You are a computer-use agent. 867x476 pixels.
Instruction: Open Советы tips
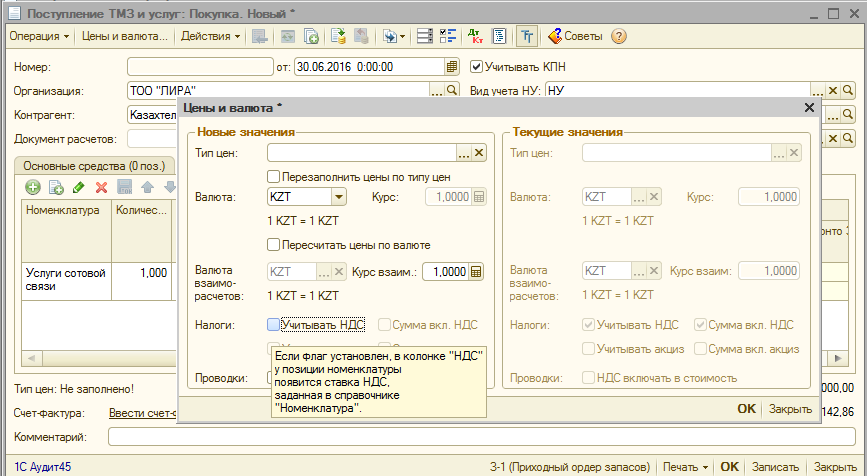tap(575, 36)
